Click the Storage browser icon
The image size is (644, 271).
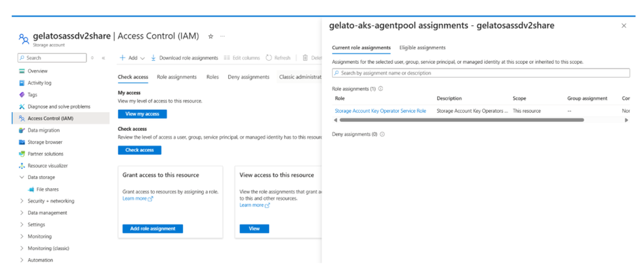[x=22, y=143]
